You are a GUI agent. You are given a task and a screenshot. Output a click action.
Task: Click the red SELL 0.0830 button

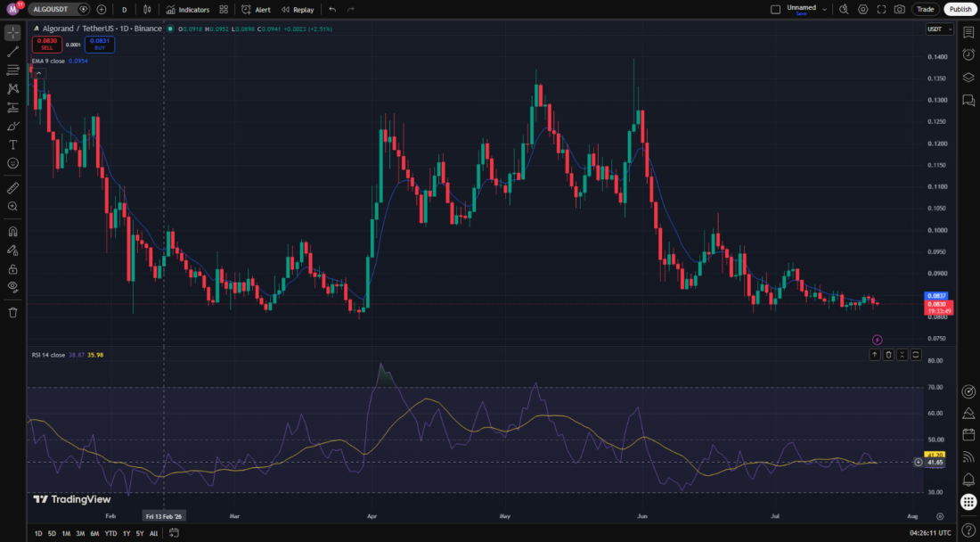[47, 45]
